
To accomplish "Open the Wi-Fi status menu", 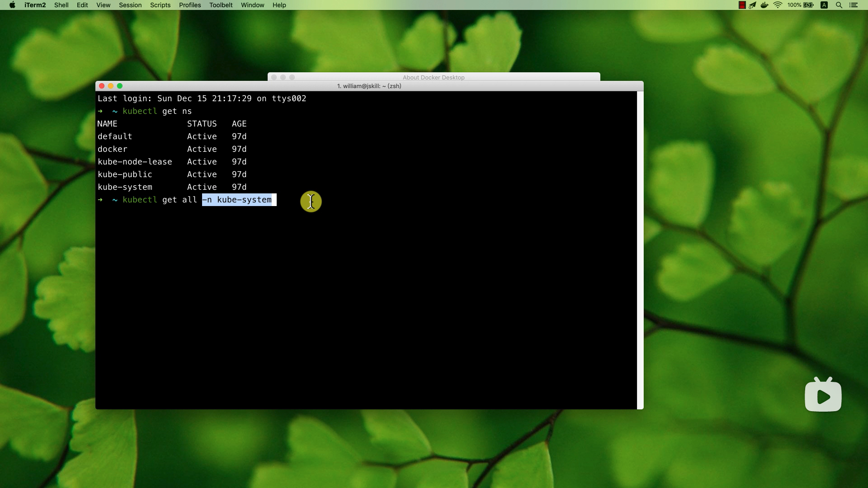I will pos(778,5).
